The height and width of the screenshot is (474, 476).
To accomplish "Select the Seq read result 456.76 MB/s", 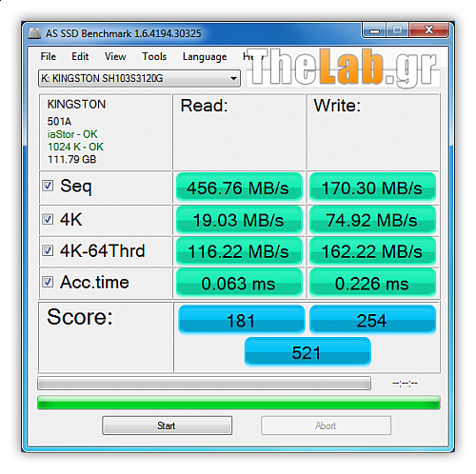I will (239, 188).
